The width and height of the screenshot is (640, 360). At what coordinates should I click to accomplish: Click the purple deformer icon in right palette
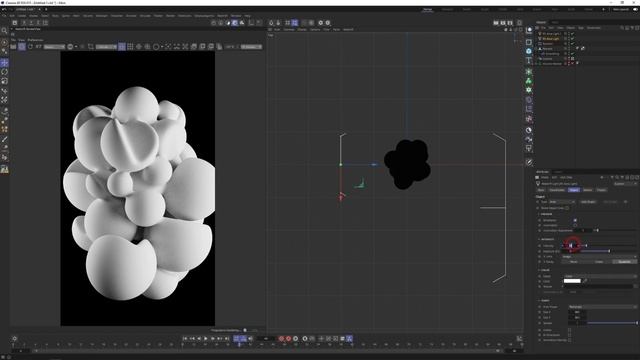click(x=529, y=100)
